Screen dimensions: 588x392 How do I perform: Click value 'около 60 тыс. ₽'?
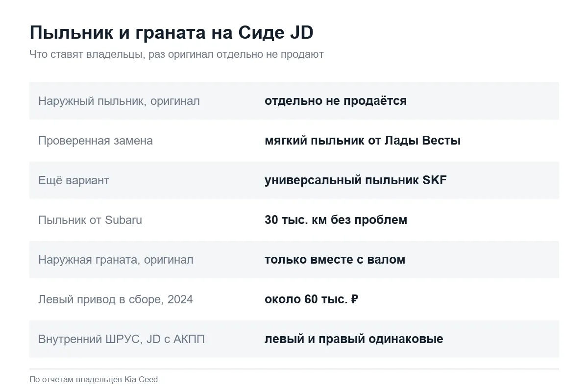coord(312,299)
